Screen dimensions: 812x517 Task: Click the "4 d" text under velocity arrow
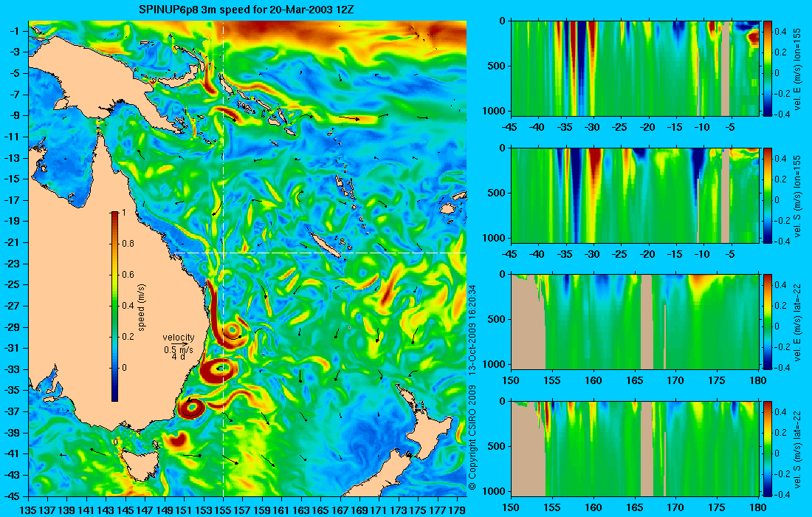(179, 357)
